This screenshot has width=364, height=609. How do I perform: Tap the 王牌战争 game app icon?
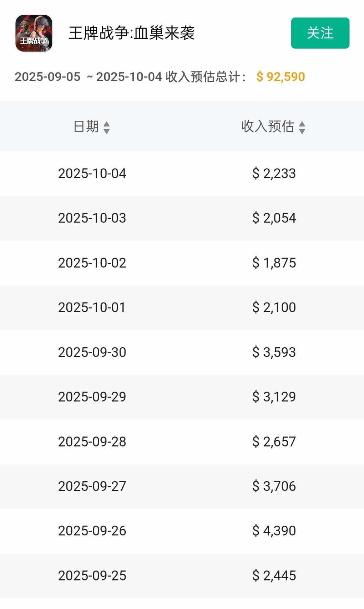(x=34, y=33)
